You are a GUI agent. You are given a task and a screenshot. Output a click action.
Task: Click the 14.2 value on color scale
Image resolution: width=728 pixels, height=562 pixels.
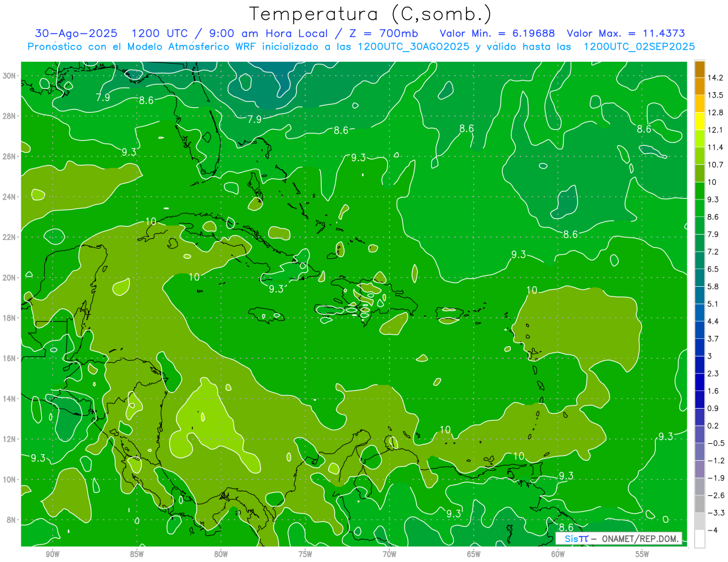[715, 78]
